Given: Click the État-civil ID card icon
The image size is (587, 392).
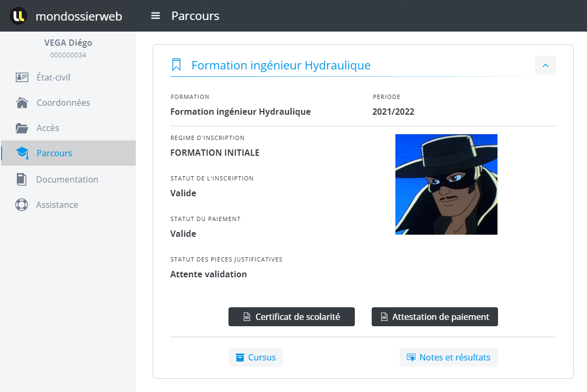Looking at the screenshot, I should 22,77.
